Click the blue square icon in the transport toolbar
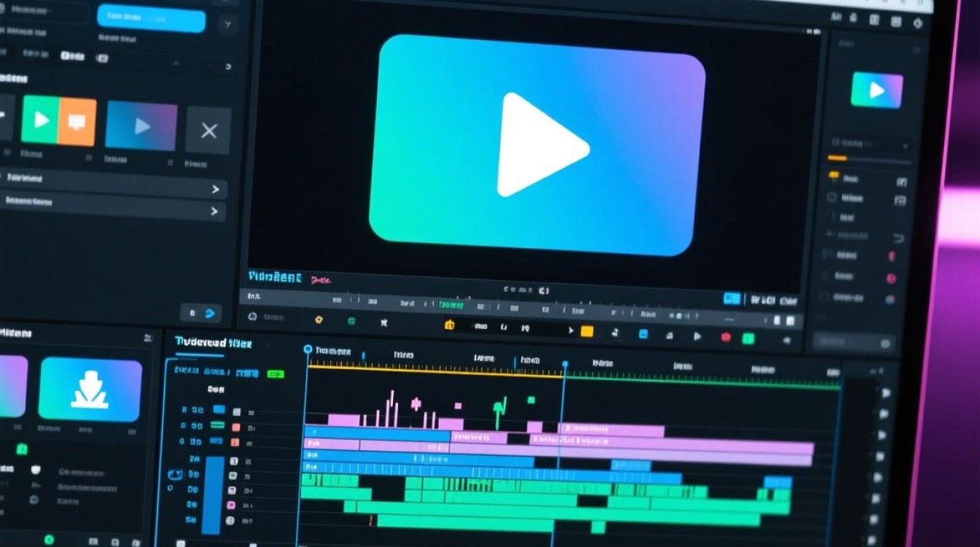980x547 pixels. click(x=643, y=334)
